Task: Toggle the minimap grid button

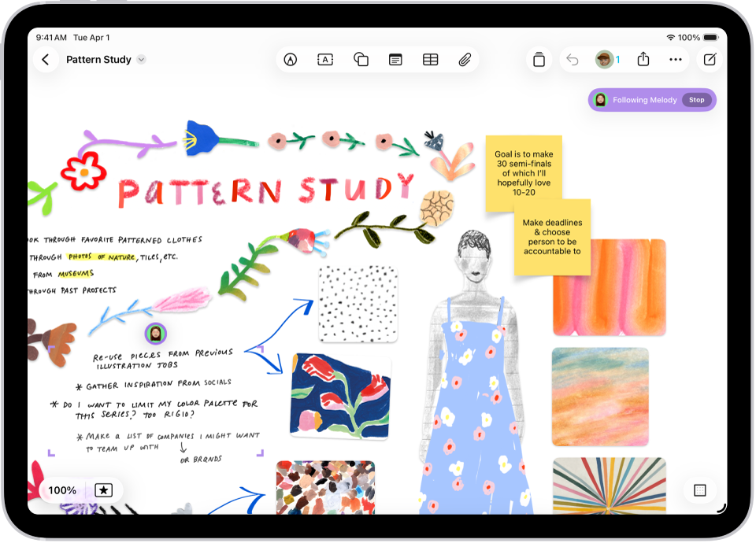Action: tap(699, 490)
